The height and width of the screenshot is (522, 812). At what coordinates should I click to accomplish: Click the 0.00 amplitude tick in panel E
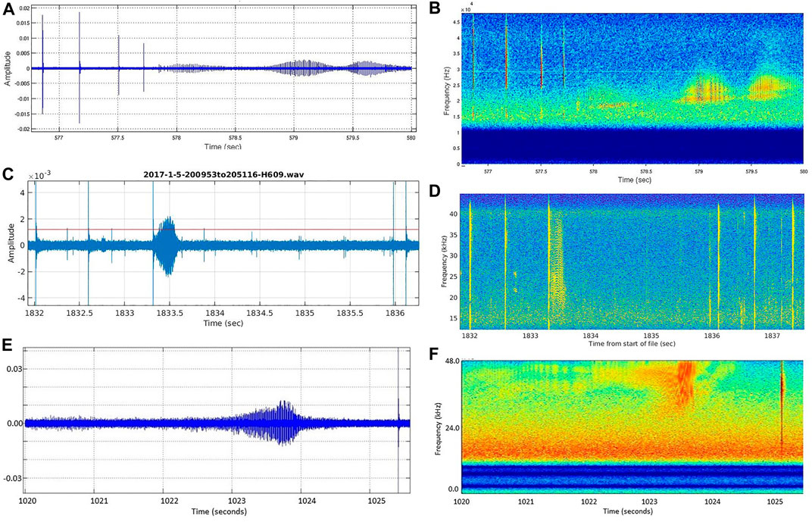tap(14, 423)
